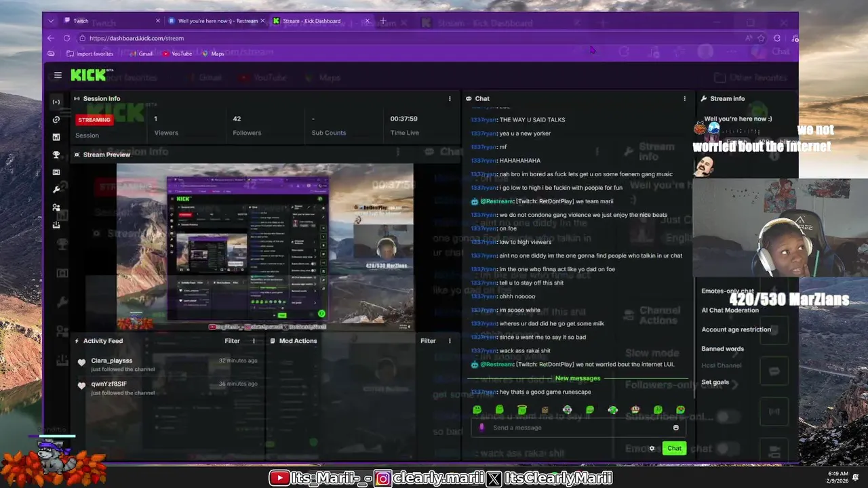Click the Viewers count label
Image resolution: width=868 pixels, height=488 pixels.
click(x=166, y=133)
